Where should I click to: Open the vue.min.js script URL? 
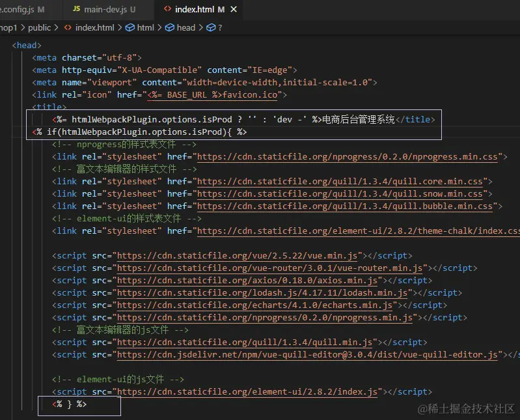point(237,256)
